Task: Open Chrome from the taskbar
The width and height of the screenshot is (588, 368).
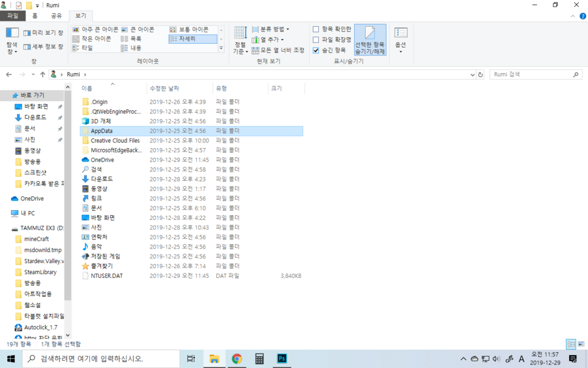Action: 237,359
